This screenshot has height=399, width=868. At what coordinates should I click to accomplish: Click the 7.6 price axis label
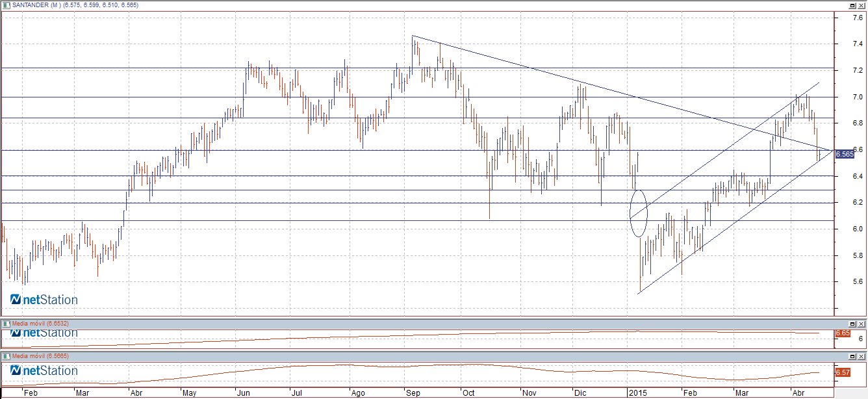coord(858,18)
